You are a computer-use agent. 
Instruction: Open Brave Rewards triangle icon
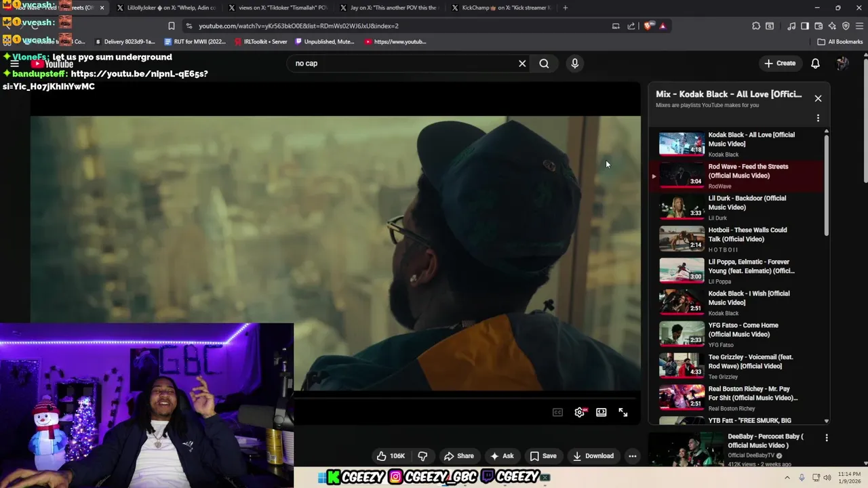tap(663, 26)
